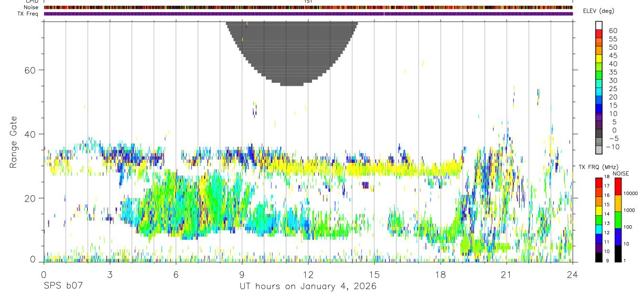Click the "NOISE" legend title above the noise color bar
The height and width of the screenshot is (297, 644).
tap(620, 173)
